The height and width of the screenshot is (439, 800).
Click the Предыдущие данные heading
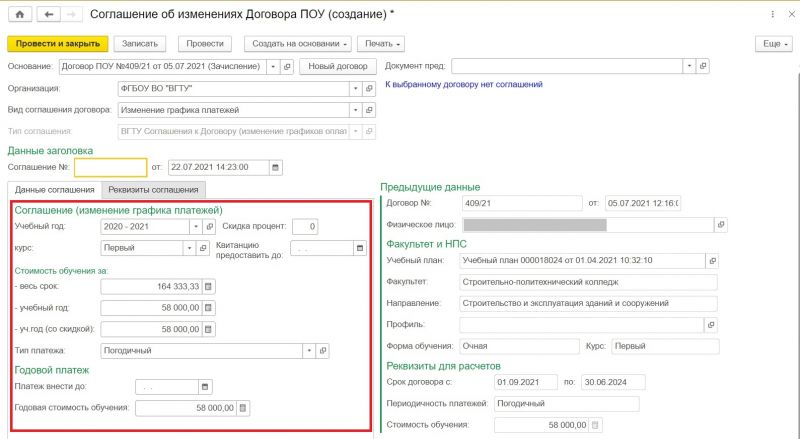pos(430,187)
